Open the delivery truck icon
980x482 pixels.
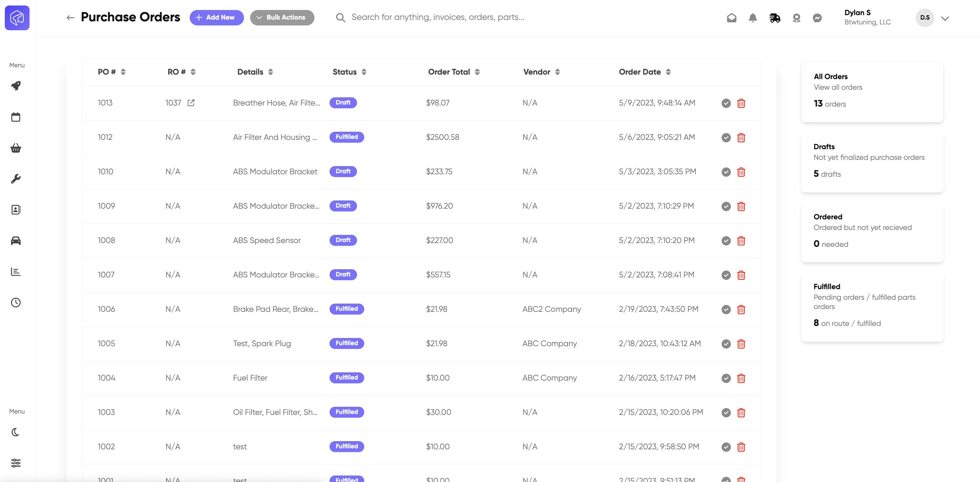(x=775, y=18)
